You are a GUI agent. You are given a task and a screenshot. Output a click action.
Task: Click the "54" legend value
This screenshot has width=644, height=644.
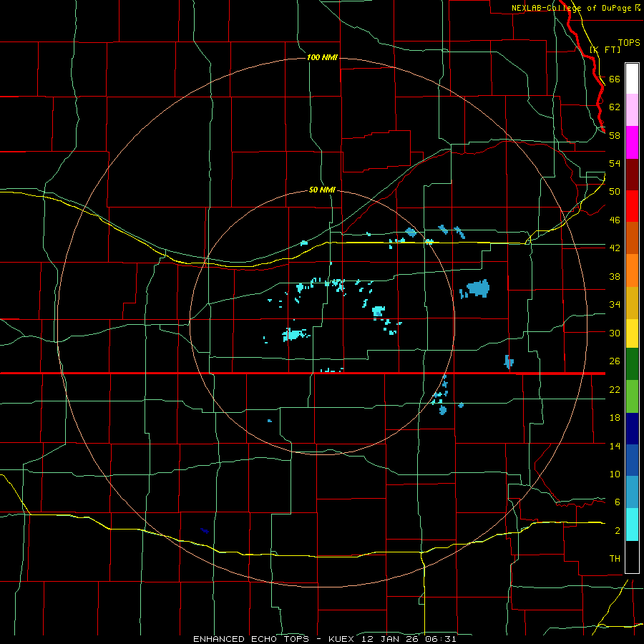[615, 163]
